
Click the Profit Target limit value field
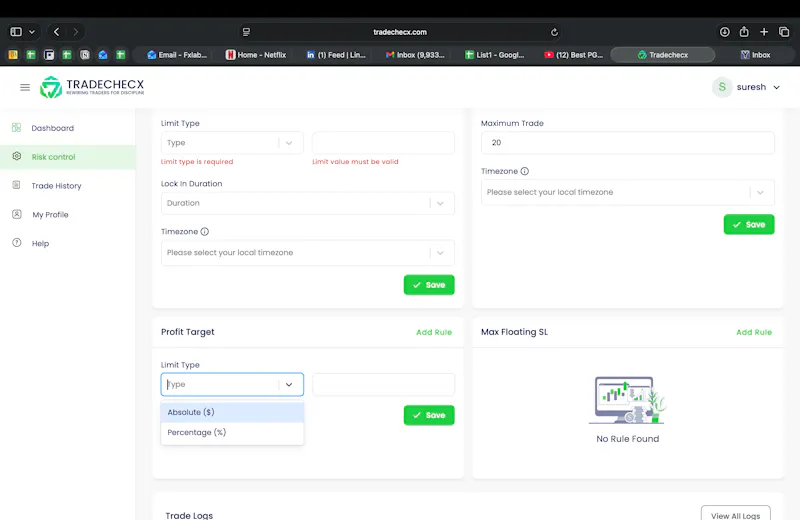click(x=383, y=385)
